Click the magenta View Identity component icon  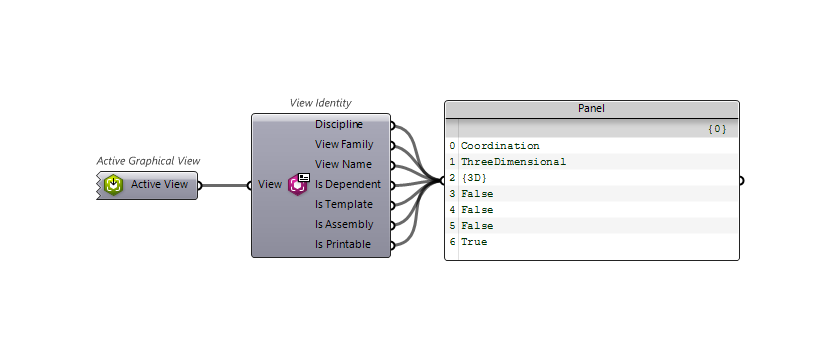point(298,185)
